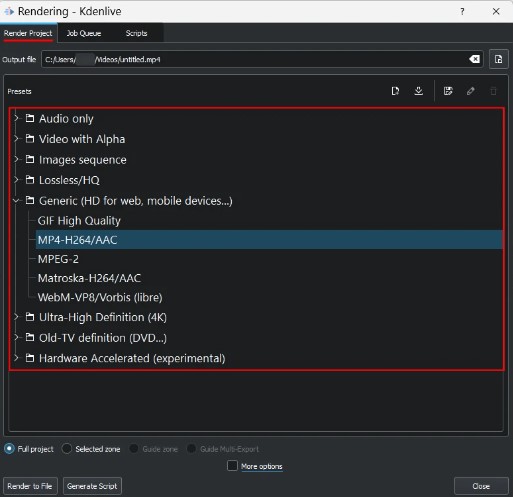Viewport: 513px width, 497px height.
Task: Select the Full project radio button
Action: 9,449
